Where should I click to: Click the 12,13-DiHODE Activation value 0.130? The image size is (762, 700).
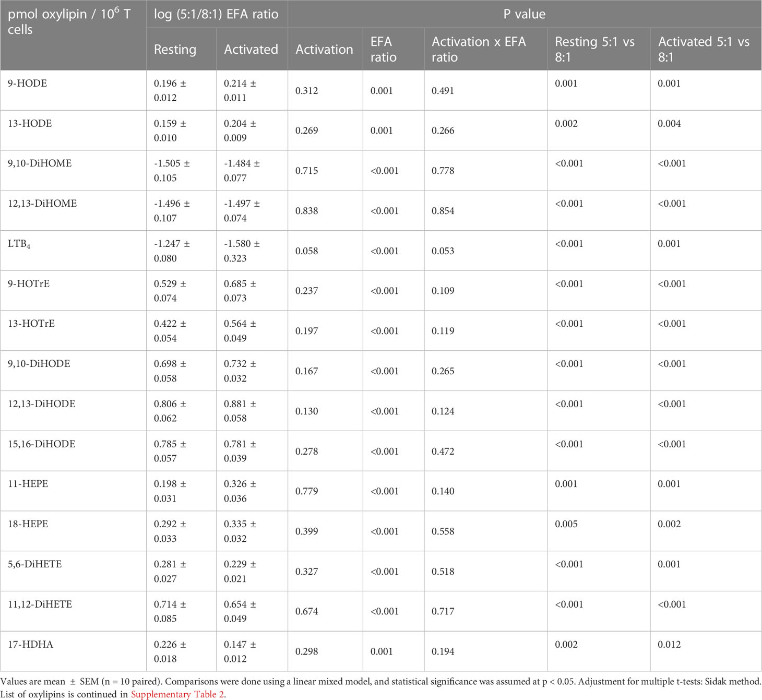click(x=307, y=411)
